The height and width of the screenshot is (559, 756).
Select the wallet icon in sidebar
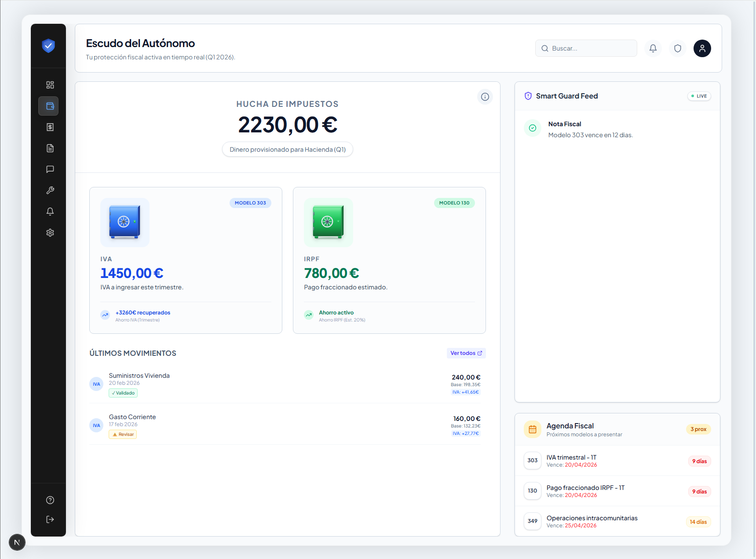[48, 106]
